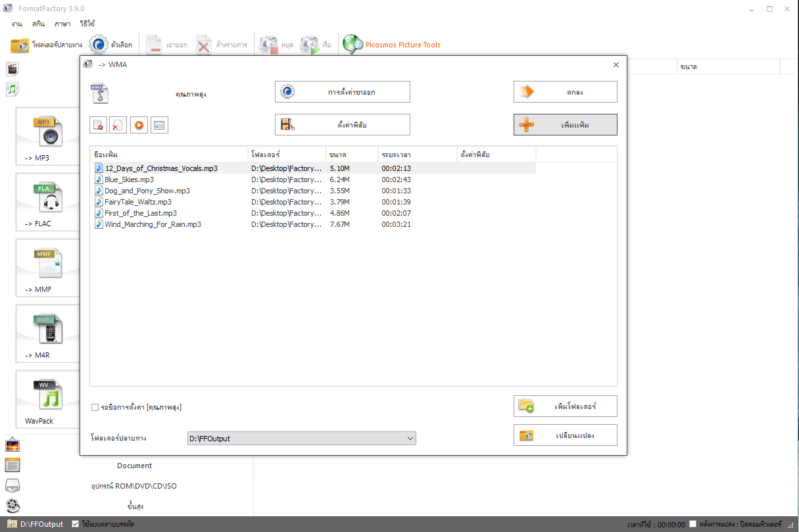The width and height of the screenshot is (799, 532).
Task: Select First_of_the_Last.mp3 in the list
Action: click(314, 213)
